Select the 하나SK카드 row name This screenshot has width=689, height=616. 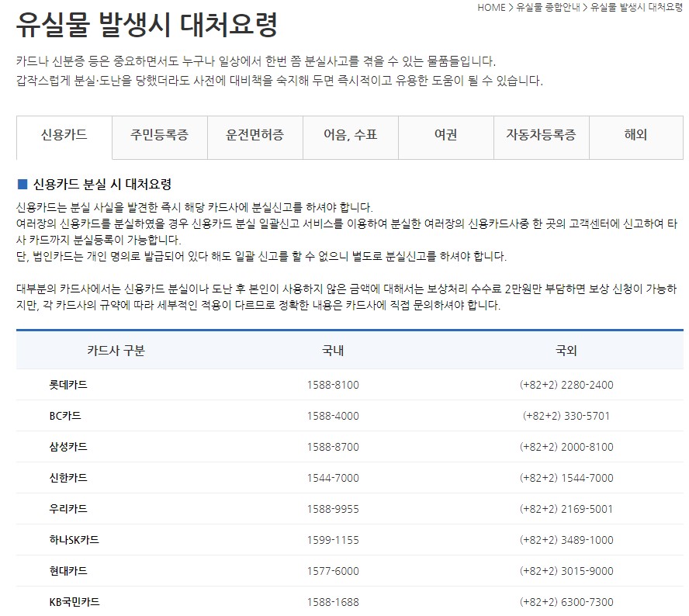(74, 539)
